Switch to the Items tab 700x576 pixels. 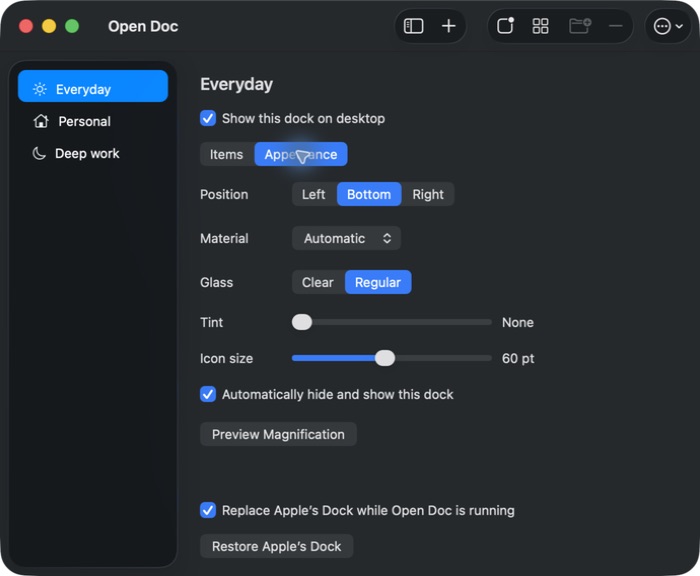point(227,154)
